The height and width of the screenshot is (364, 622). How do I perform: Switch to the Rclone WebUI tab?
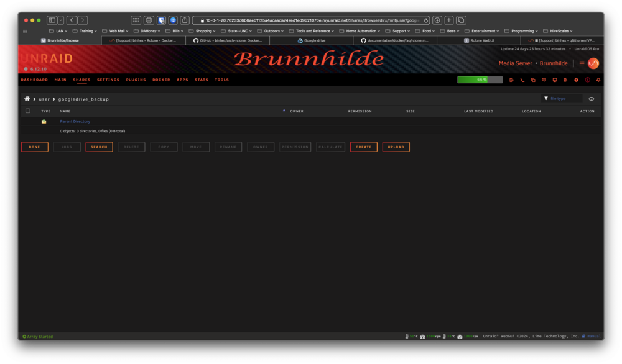pos(478,40)
